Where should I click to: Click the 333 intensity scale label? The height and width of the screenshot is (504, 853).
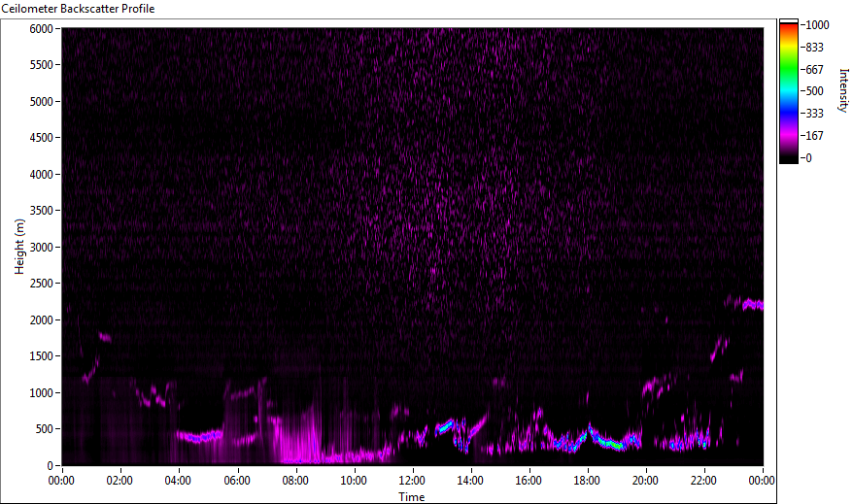pyautogui.click(x=814, y=114)
